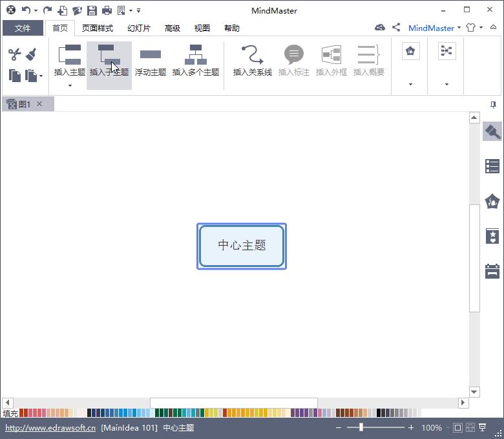Open the edrawsoft.cn link in status bar

(50, 428)
